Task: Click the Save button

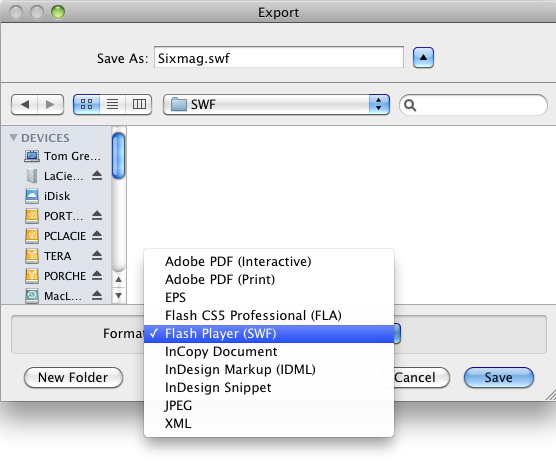Action: click(x=499, y=377)
